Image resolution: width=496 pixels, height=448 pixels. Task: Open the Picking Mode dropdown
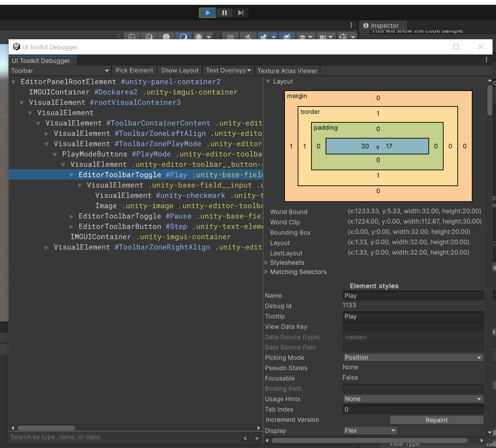[x=413, y=357]
